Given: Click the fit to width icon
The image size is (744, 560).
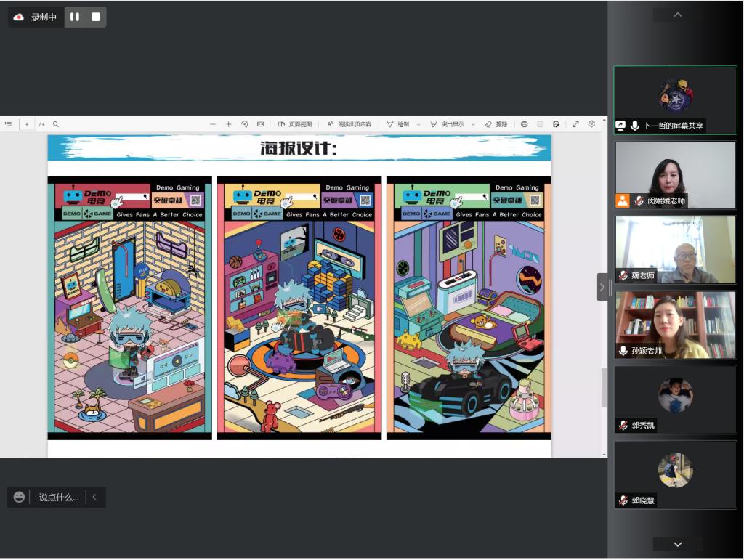Looking at the screenshot, I should pyautogui.click(x=261, y=124).
